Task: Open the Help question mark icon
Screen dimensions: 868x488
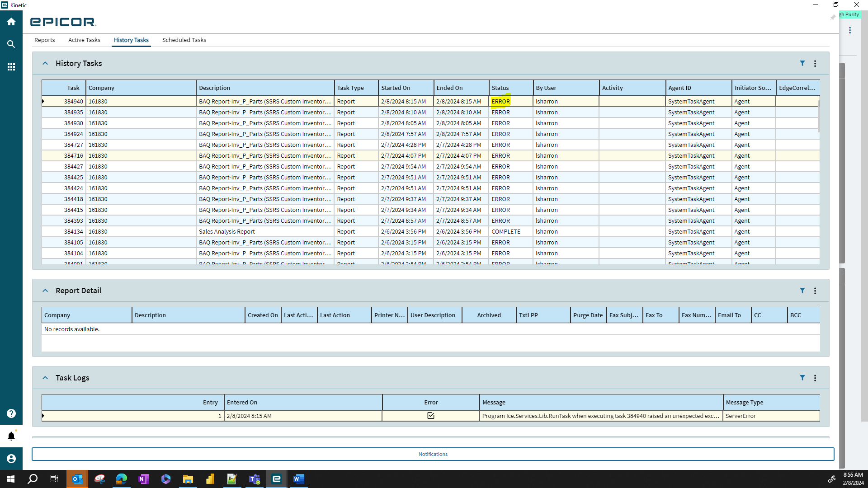Action: click(11, 413)
